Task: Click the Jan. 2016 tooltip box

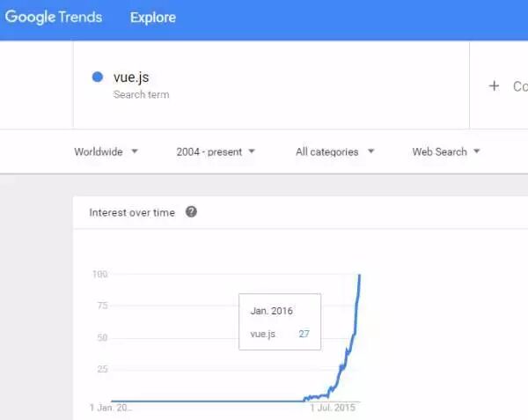Action: tap(280, 321)
